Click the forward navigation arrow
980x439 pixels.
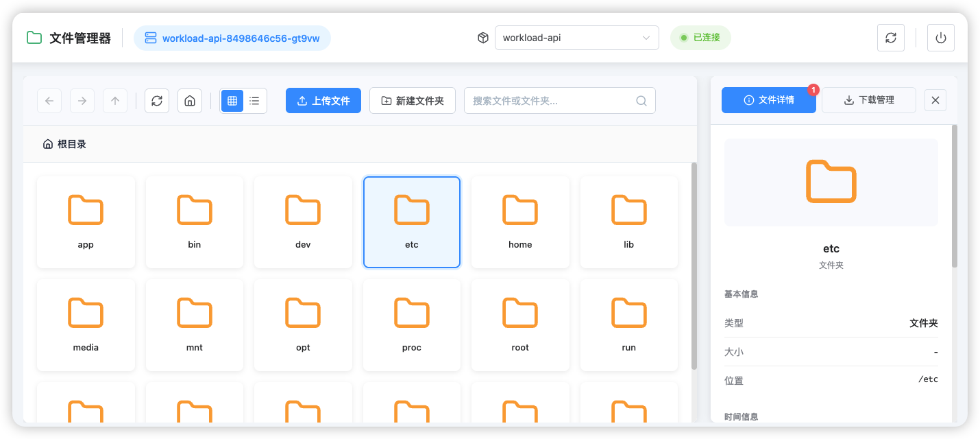point(82,100)
